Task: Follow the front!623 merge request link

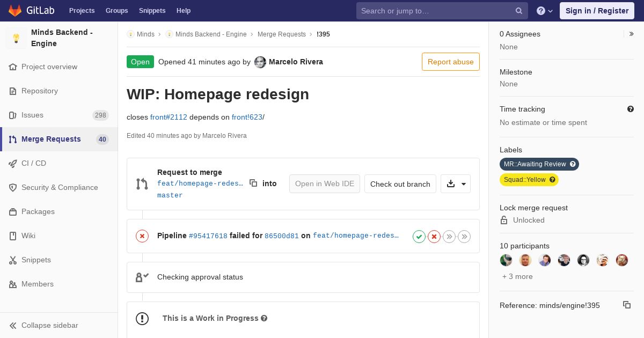Action: point(247,117)
